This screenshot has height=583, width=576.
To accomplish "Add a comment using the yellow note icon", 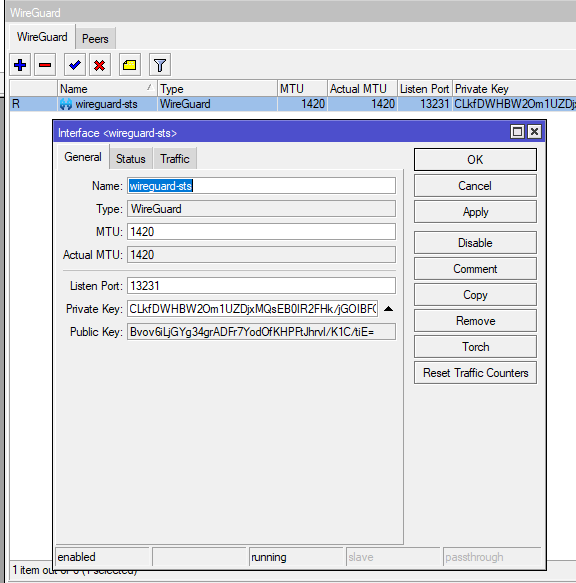I will pyautogui.click(x=129, y=65).
